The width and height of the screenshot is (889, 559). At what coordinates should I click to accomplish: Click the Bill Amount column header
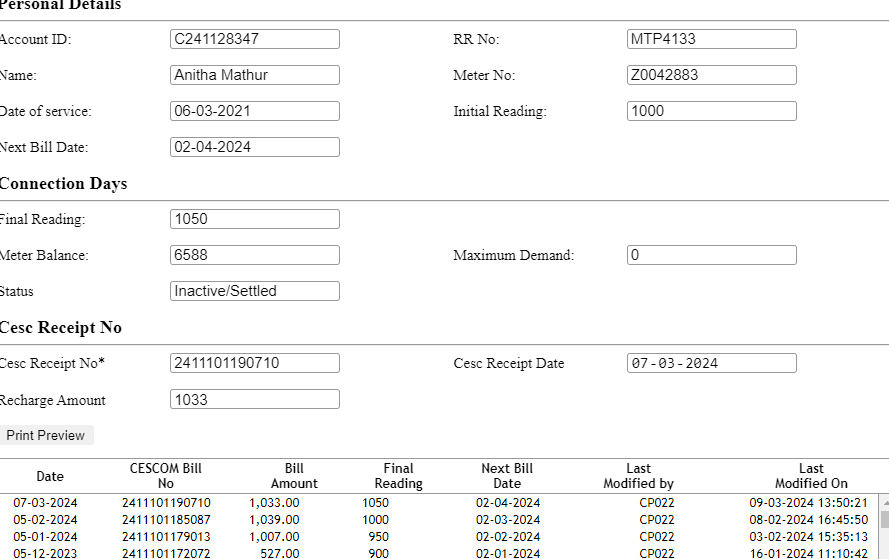pyautogui.click(x=294, y=476)
